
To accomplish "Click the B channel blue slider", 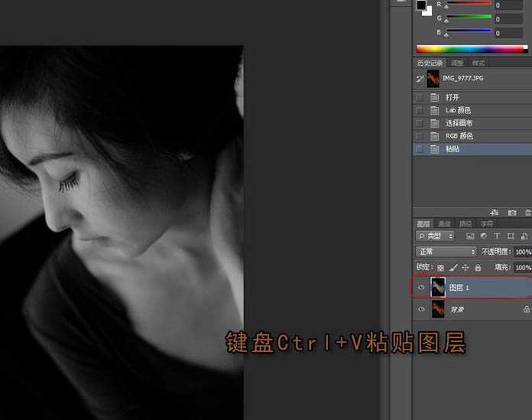I will pyautogui.click(x=469, y=31).
